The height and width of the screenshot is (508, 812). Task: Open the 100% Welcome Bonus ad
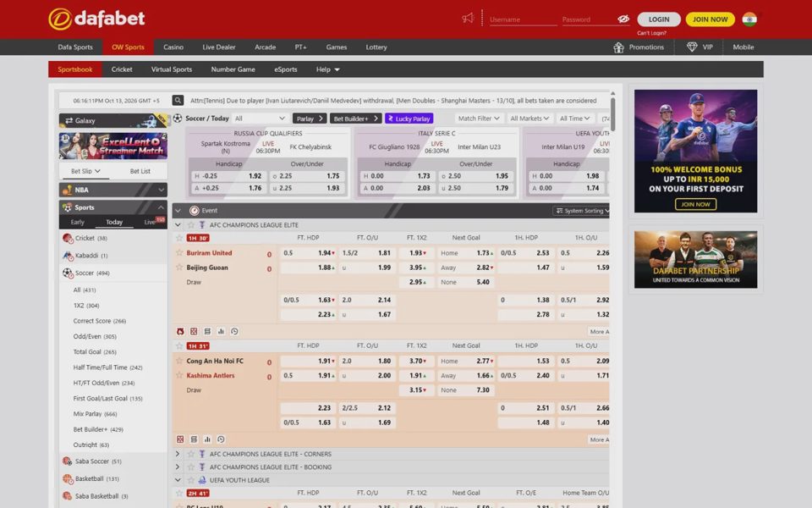tap(695, 152)
